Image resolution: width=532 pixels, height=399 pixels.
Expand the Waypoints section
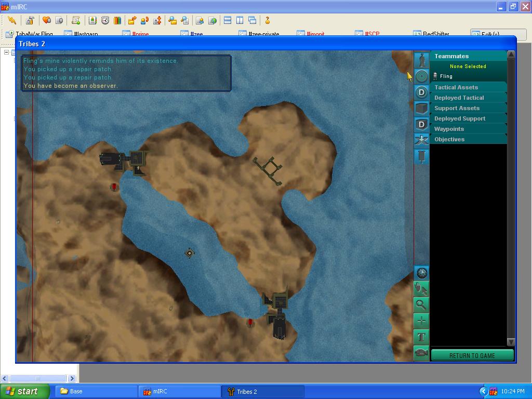coord(468,129)
